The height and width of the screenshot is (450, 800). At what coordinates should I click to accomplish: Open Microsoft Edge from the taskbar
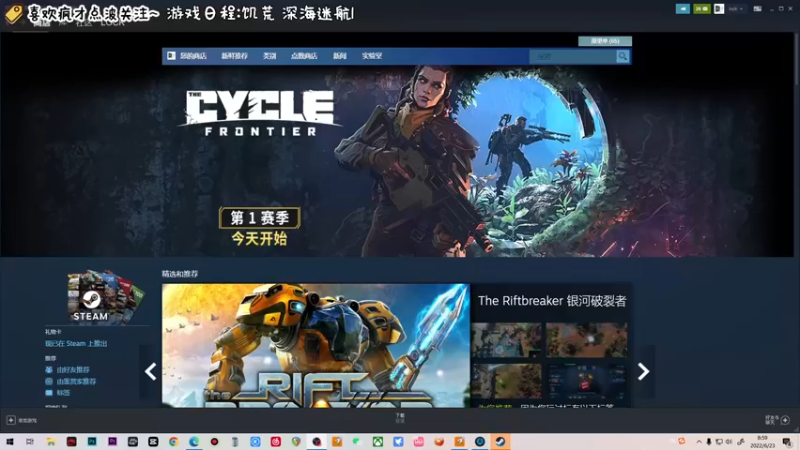pyautogui.click(x=194, y=442)
